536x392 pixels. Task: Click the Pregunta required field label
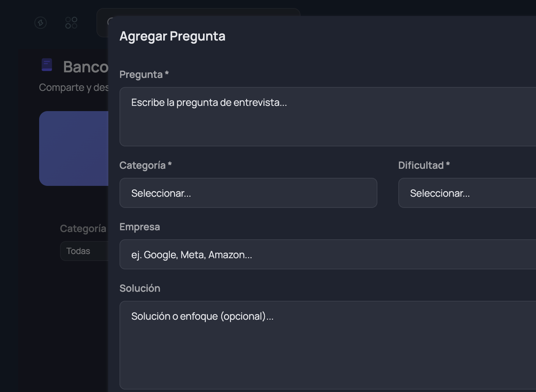pos(144,74)
